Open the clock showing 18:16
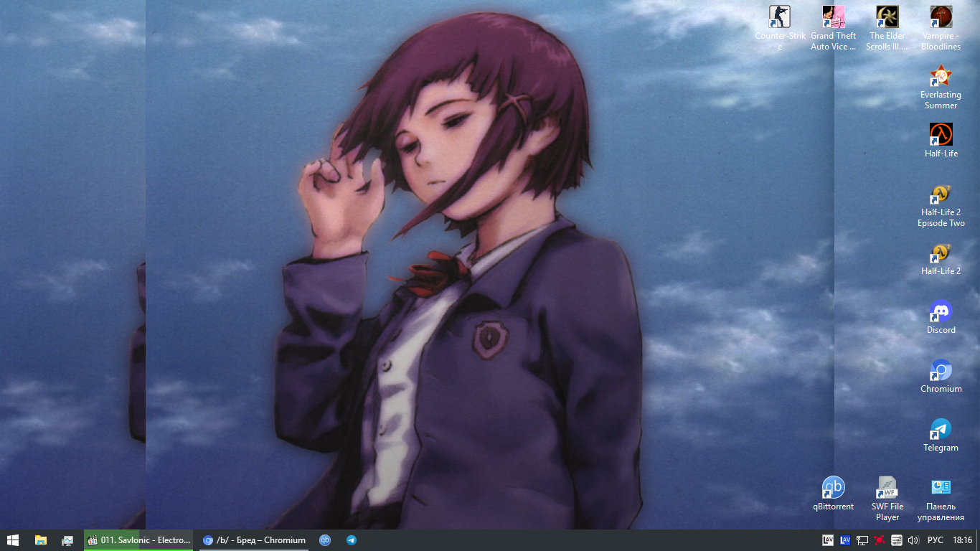Image resolution: width=980 pixels, height=551 pixels. coord(962,540)
